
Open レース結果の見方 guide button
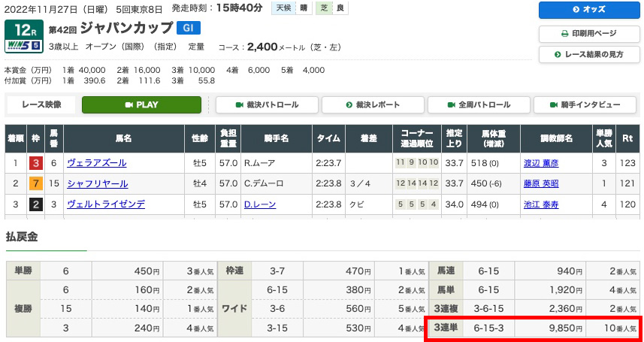pyautogui.click(x=589, y=54)
